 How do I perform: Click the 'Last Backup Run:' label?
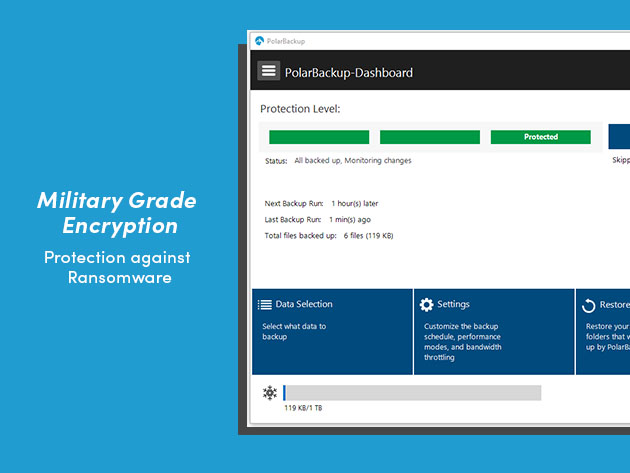coord(292,219)
